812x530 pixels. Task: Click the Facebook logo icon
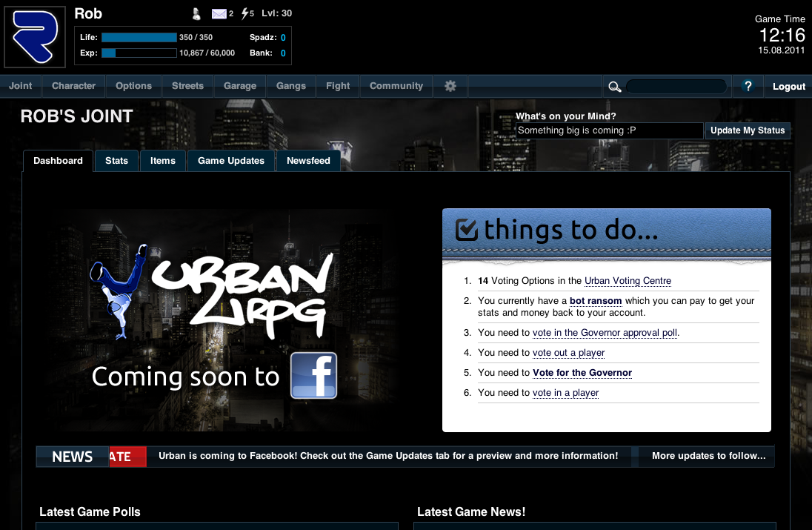pyautogui.click(x=313, y=376)
